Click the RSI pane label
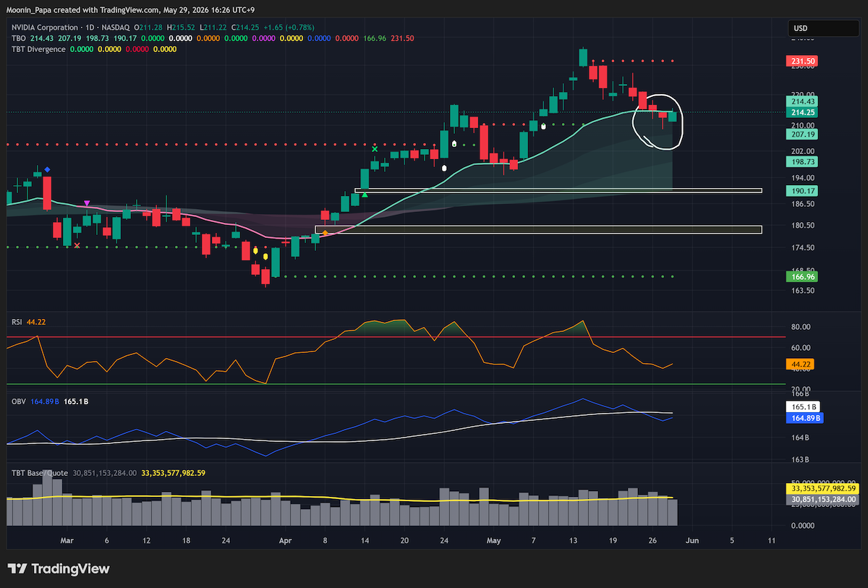The height and width of the screenshot is (588, 868). tap(16, 321)
